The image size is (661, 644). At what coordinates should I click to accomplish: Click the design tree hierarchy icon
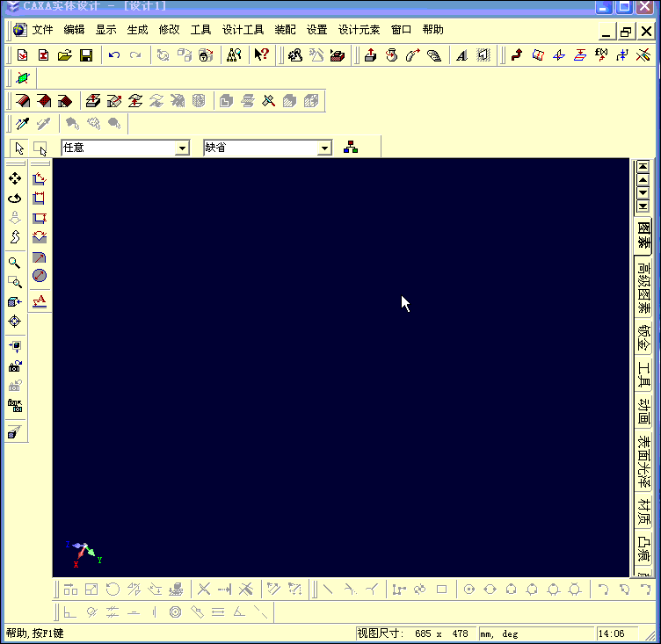point(351,147)
